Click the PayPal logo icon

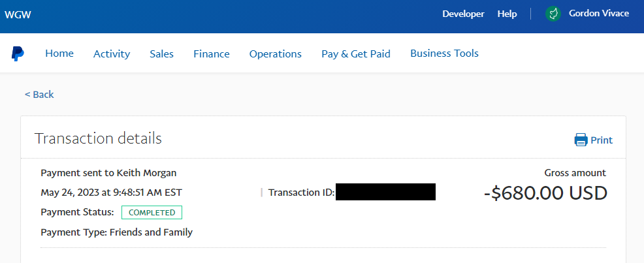pyautogui.click(x=18, y=54)
